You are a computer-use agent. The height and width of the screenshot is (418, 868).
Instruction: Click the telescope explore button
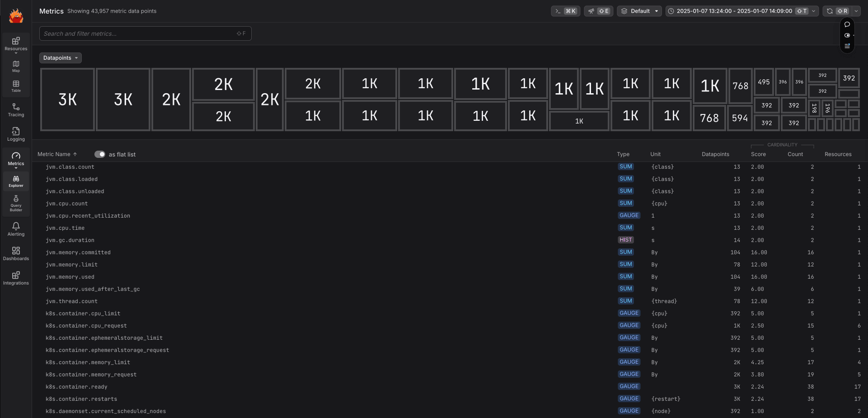(598, 11)
